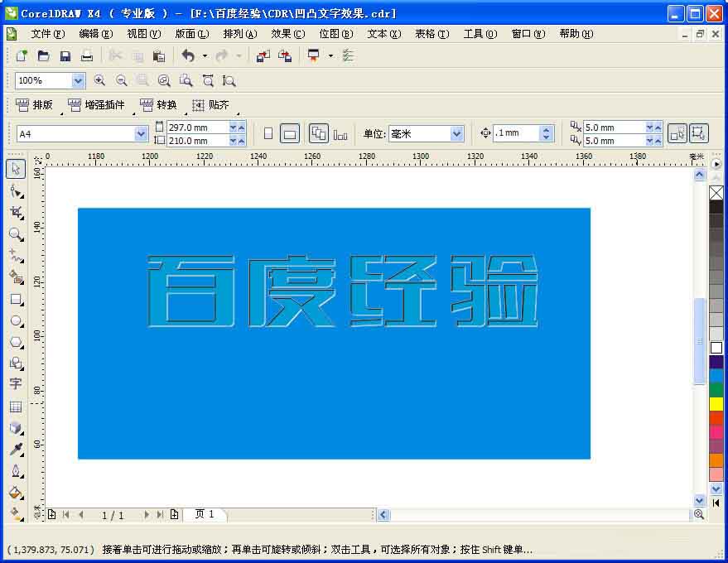Select the no-fill X swatch
This screenshot has width=728, height=563.
click(716, 193)
